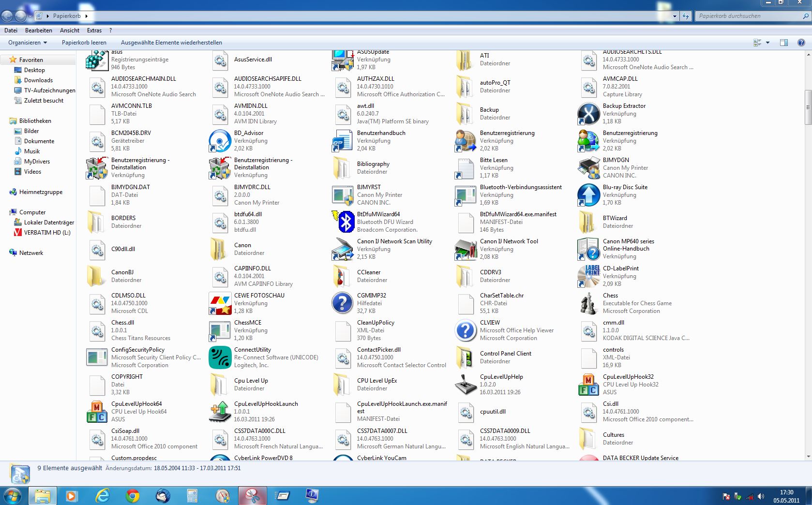
Task: Open the view options dropdown arrow
Action: [767, 43]
